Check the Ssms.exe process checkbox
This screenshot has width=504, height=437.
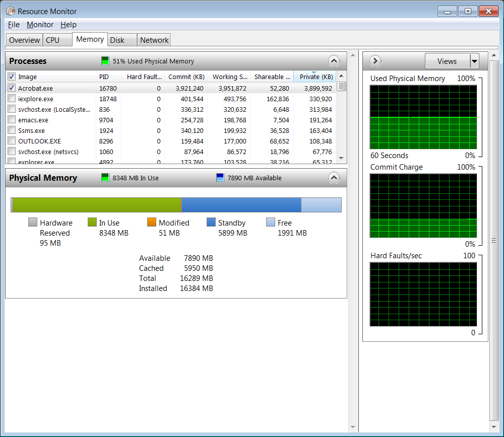(12, 130)
